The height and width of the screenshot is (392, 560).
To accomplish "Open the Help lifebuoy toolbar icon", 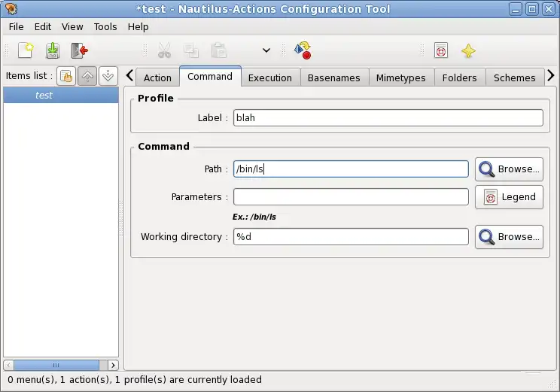I will 441,50.
